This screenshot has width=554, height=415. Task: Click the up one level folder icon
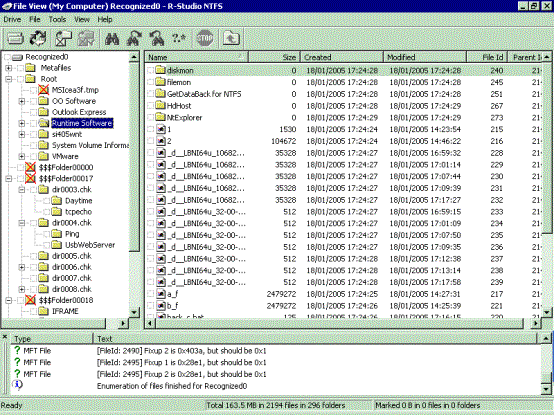[231, 38]
